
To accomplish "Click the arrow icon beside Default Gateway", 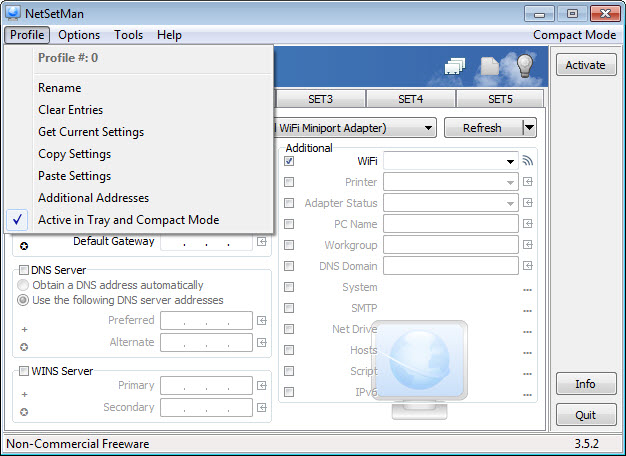I will click(x=262, y=241).
